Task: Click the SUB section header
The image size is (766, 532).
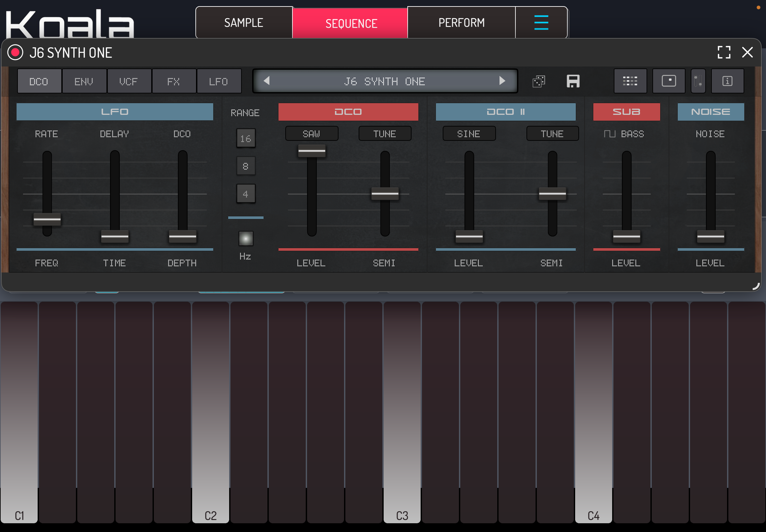Action: click(626, 112)
